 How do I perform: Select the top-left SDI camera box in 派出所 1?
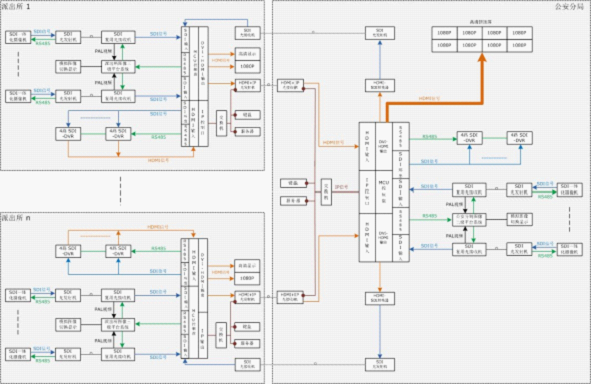[18, 37]
